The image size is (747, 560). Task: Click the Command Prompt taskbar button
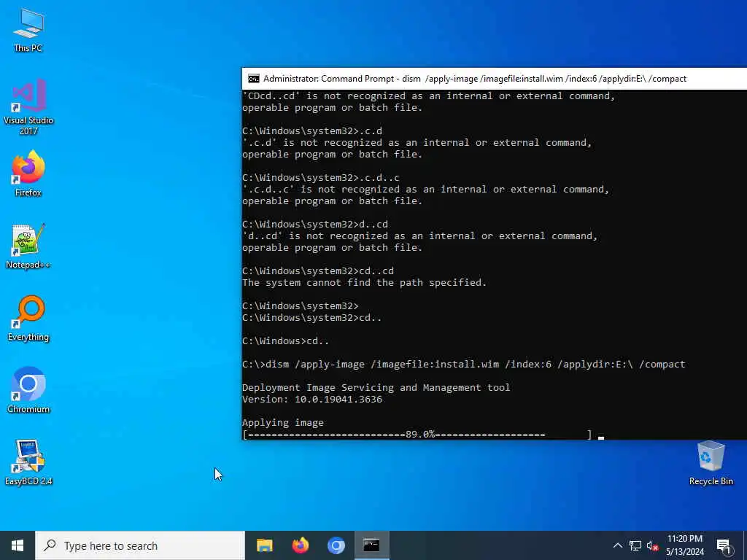[x=371, y=545]
